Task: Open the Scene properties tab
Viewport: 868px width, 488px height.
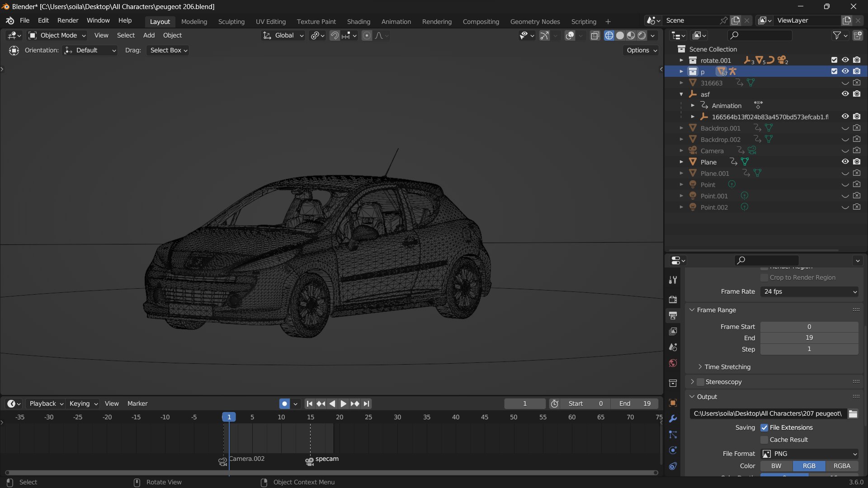Action: [673, 347]
